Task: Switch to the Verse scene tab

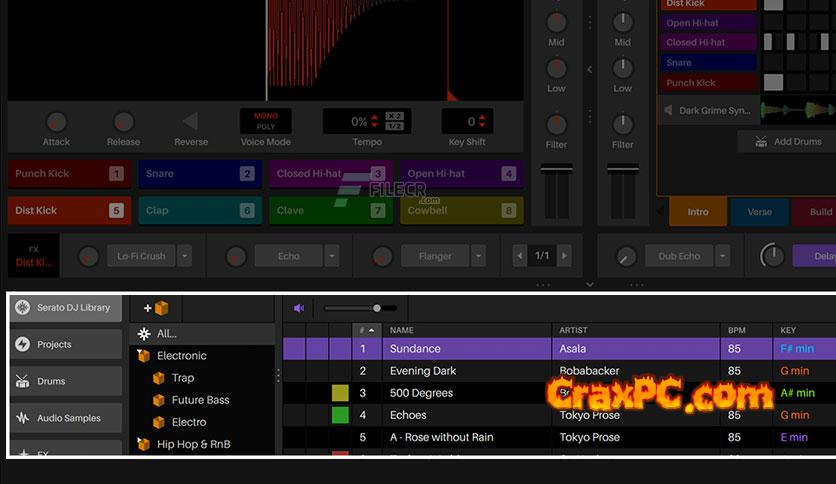Action: tap(759, 212)
